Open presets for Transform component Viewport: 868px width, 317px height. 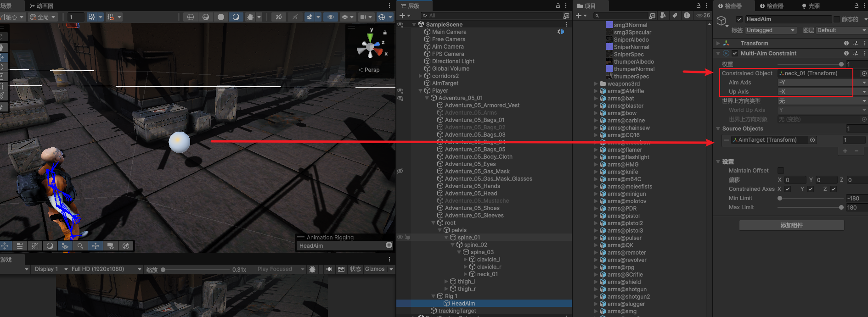pyautogui.click(x=856, y=43)
